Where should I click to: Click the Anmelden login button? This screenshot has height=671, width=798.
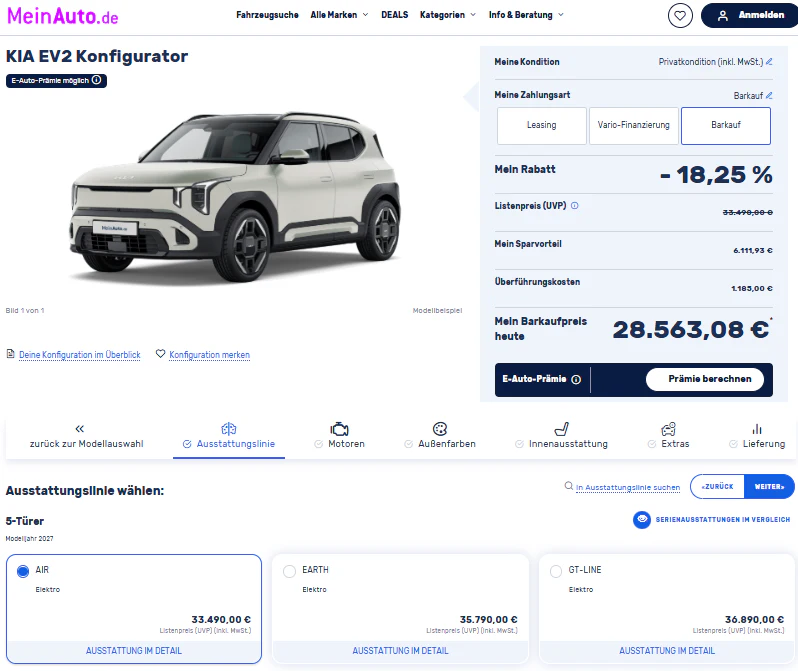pyautogui.click(x=751, y=15)
